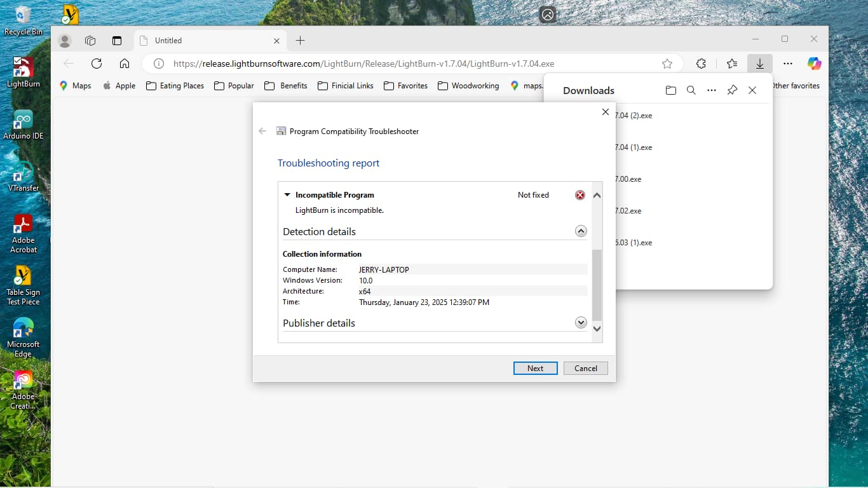Open Maps bookmark

click(75, 86)
